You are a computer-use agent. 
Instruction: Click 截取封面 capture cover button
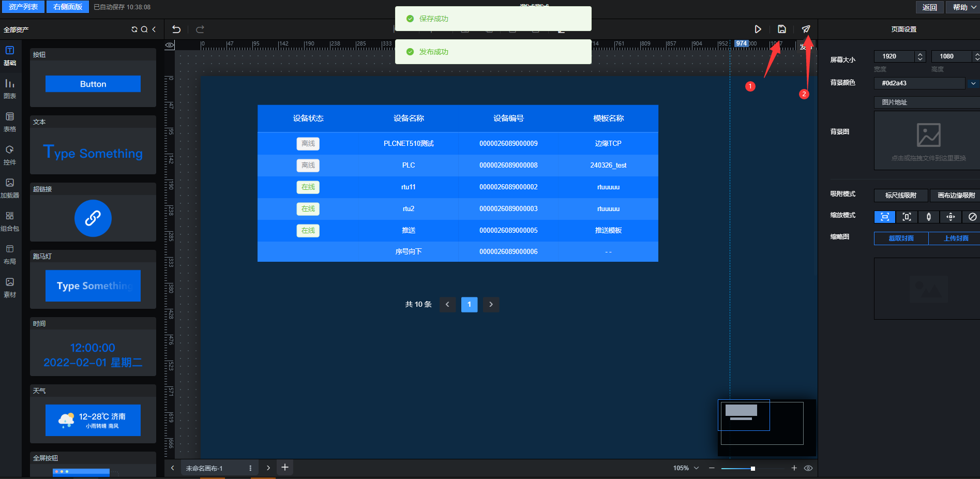point(901,238)
